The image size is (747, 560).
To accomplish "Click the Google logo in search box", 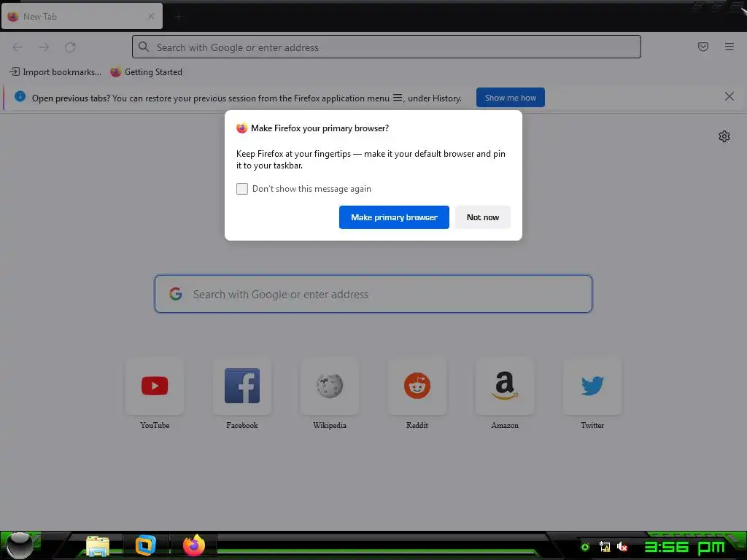I will coord(176,294).
